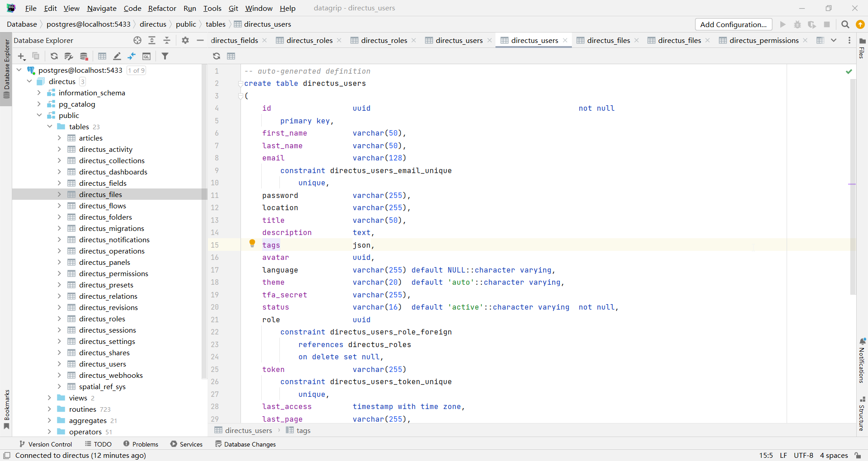The height and width of the screenshot is (461, 868).
Task: Collapse all nodes in Database Explorer
Action: pyautogui.click(x=166, y=40)
